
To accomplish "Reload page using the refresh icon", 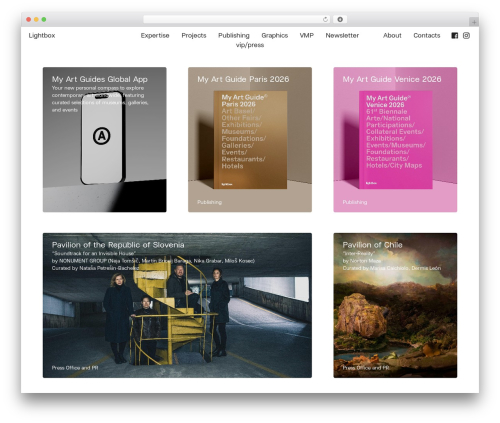I will pos(325,19).
